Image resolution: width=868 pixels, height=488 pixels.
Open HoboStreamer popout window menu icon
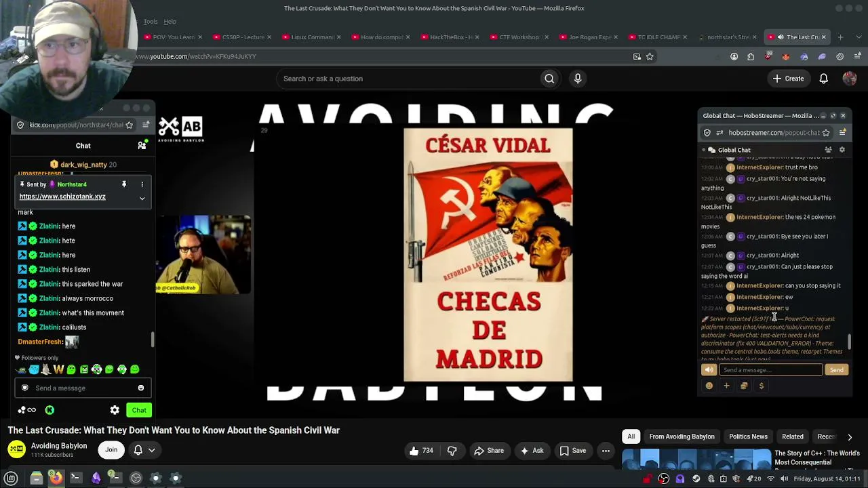pos(842,133)
